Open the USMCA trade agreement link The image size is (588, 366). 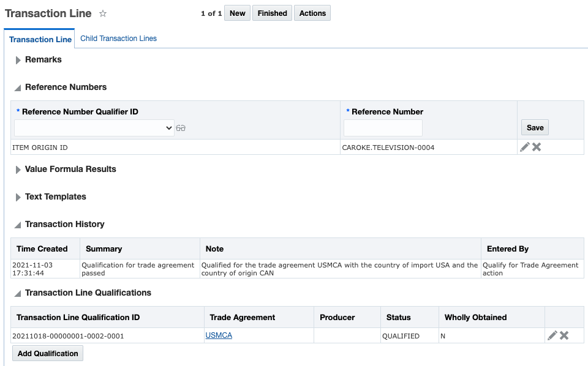[x=219, y=335]
